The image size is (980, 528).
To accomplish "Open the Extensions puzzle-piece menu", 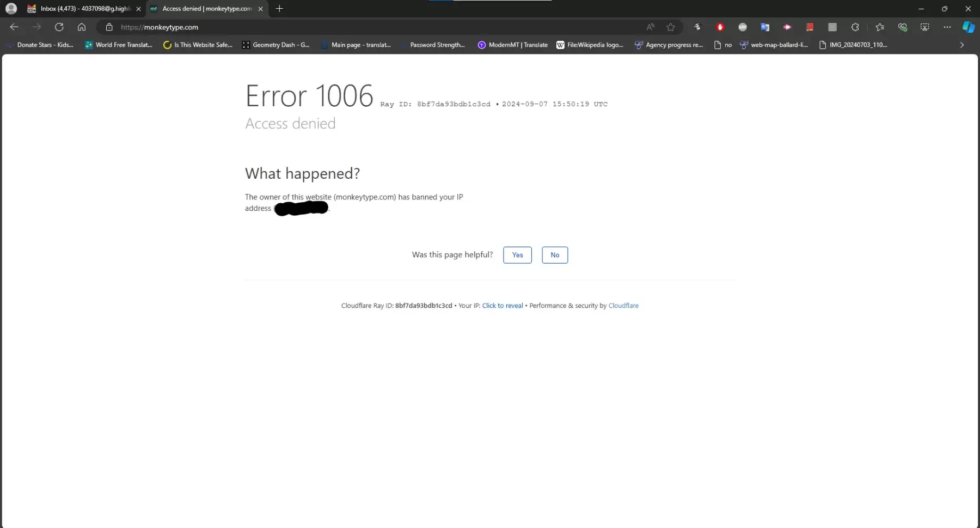I will pyautogui.click(x=855, y=27).
